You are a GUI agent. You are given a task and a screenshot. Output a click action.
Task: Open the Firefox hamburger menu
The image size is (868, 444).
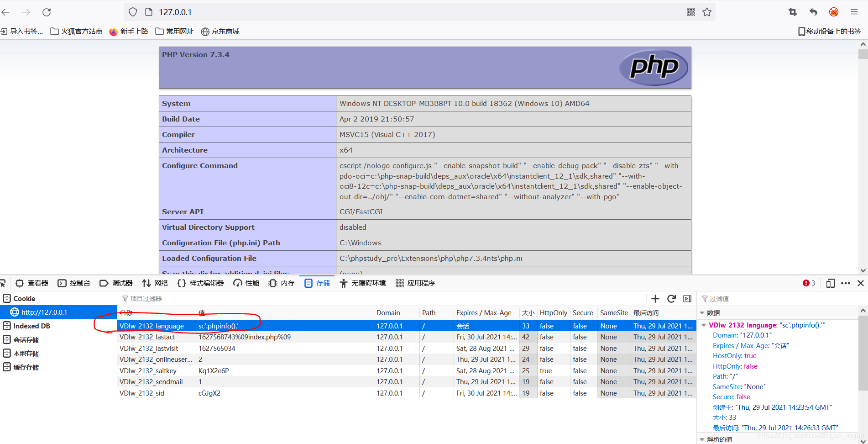(x=854, y=12)
